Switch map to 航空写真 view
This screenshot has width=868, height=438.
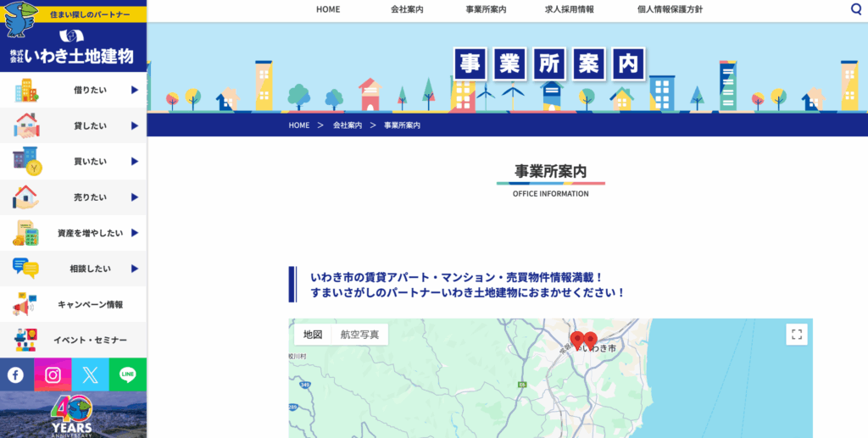click(x=359, y=334)
